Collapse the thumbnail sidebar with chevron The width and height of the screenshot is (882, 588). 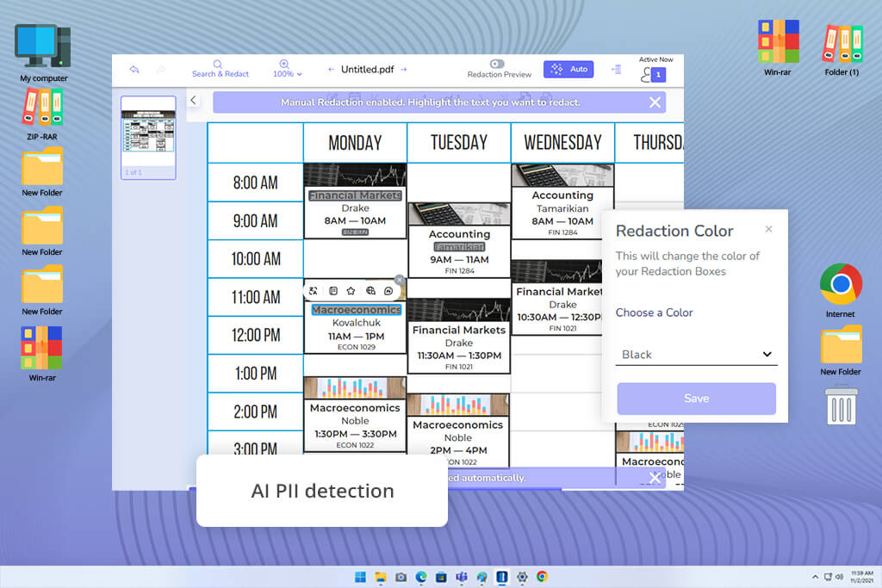(x=193, y=100)
